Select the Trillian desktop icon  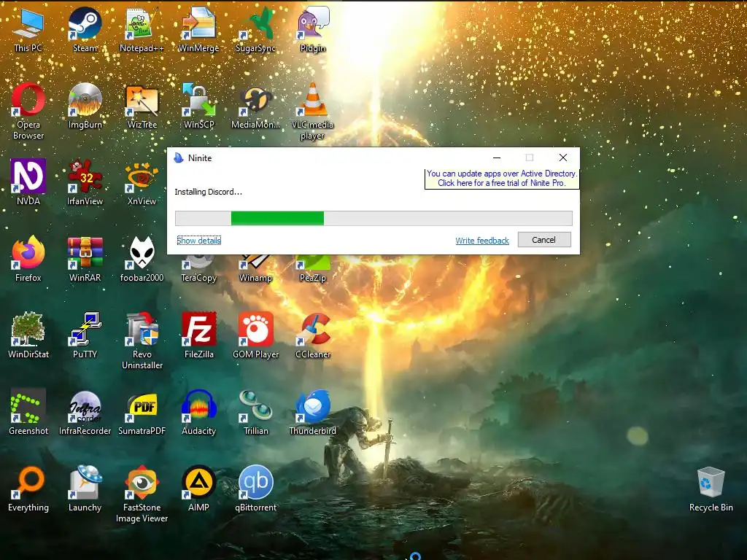tap(255, 412)
